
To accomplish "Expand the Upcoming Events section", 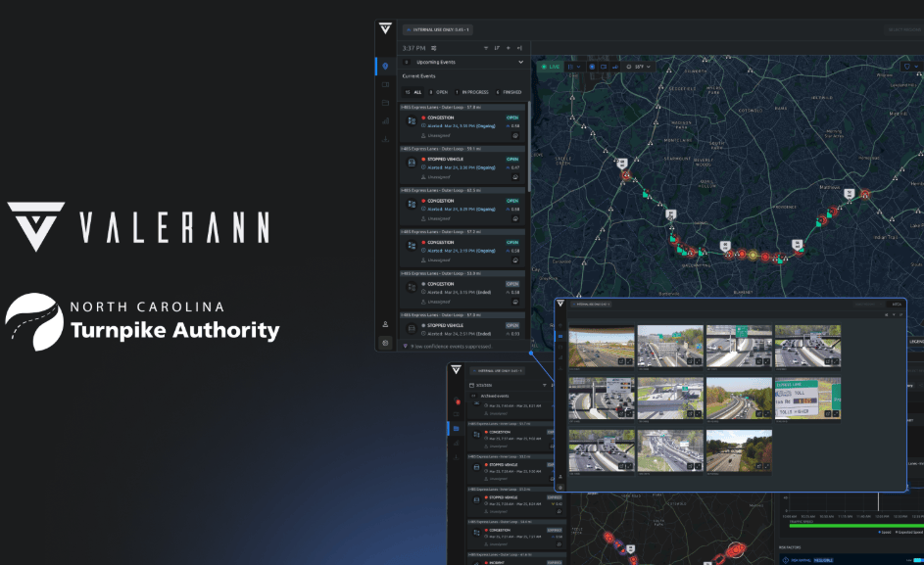I will 520,62.
